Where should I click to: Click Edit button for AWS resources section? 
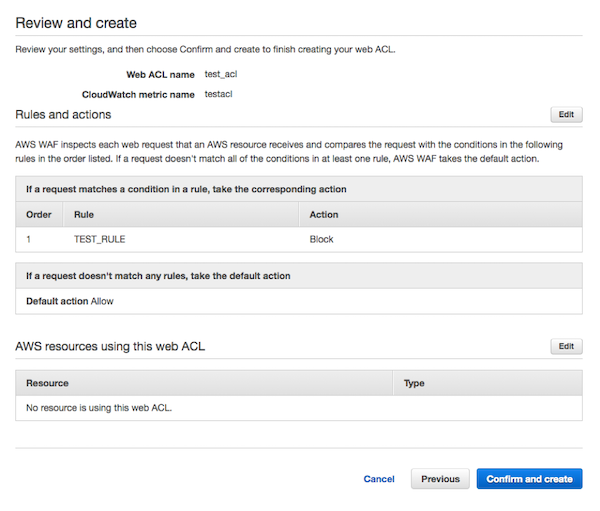pos(566,346)
